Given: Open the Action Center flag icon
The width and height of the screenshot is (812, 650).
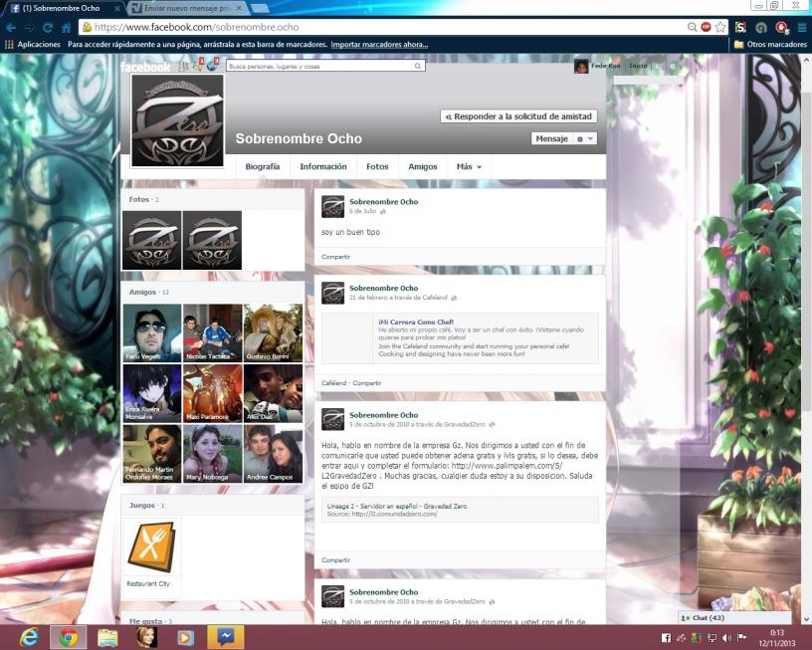Looking at the screenshot, I should pyautogui.click(x=741, y=638).
